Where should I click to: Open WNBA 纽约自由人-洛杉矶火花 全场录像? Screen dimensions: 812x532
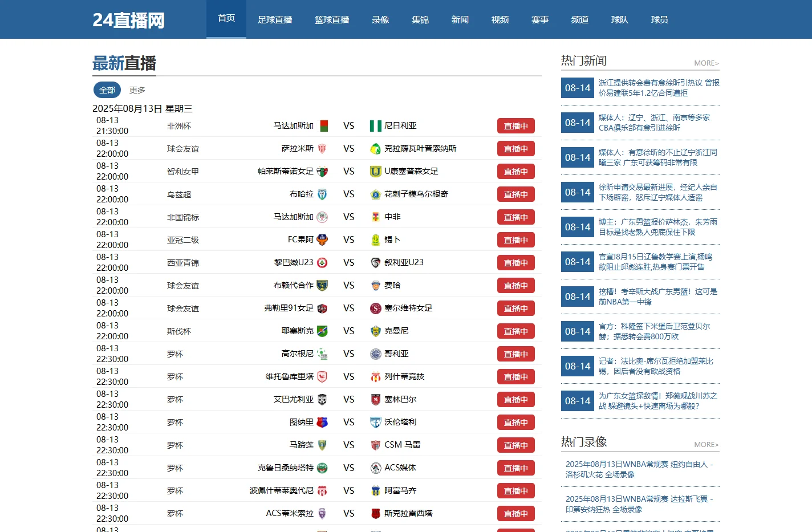coord(640,469)
